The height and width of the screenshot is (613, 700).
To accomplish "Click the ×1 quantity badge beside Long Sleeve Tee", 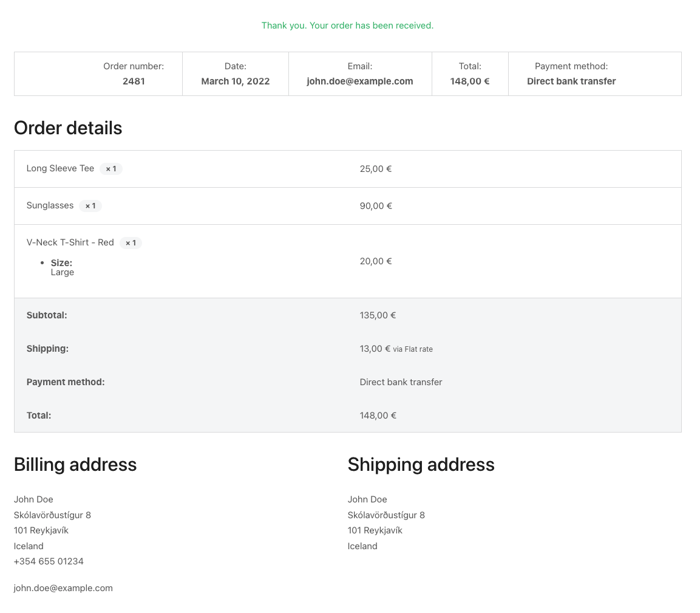I will tap(111, 169).
